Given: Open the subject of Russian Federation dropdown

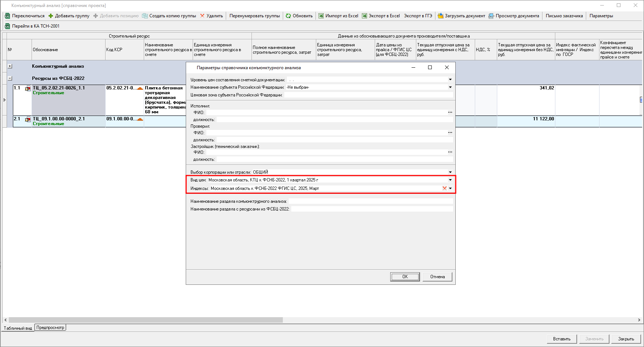Looking at the screenshot, I should click(450, 87).
